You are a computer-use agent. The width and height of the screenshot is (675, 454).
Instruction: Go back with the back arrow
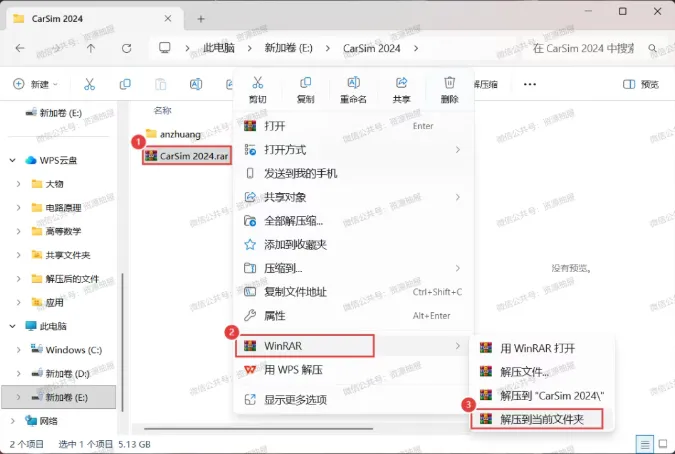20,48
